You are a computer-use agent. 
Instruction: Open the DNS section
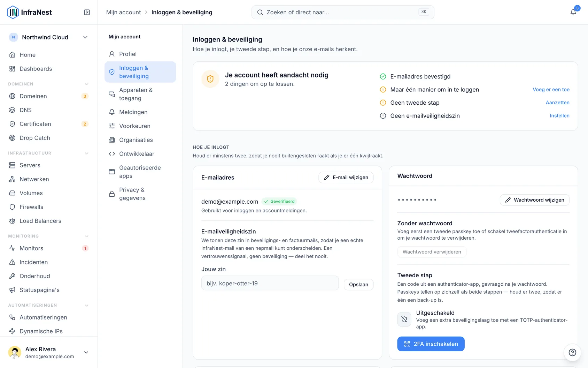pos(49,110)
